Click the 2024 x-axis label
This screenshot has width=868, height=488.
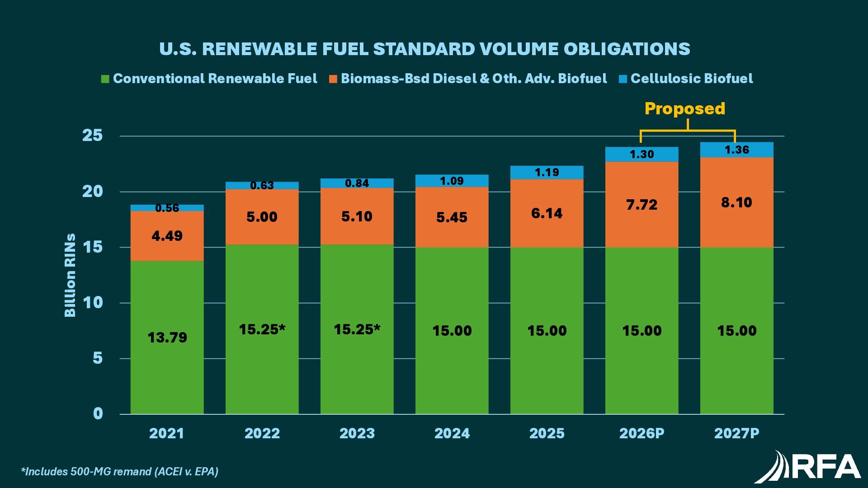pyautogui.click(x=452, y=433)
